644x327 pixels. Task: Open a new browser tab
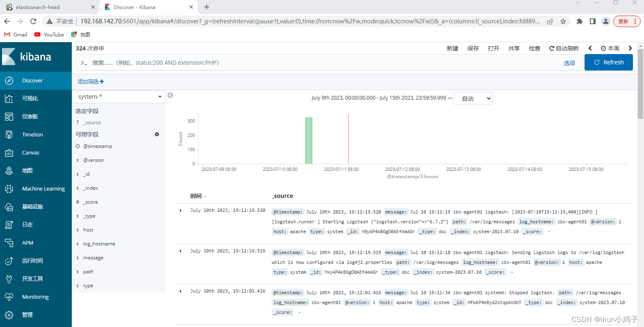tap(207, 7)
